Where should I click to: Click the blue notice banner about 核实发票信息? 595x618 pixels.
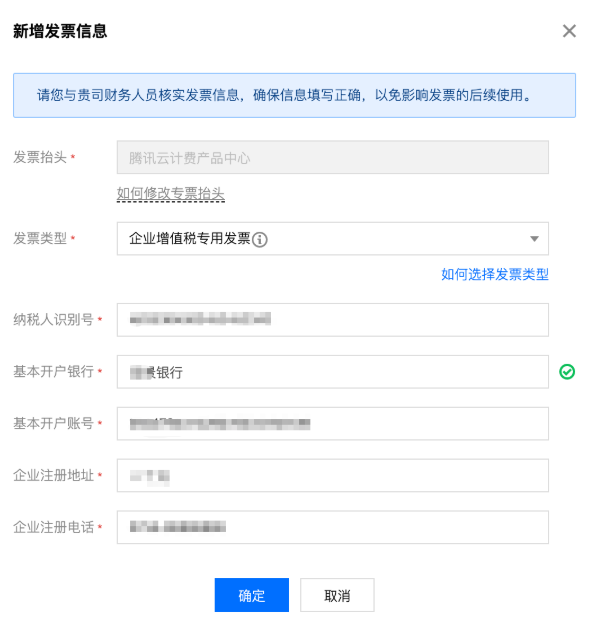point(294,95)
